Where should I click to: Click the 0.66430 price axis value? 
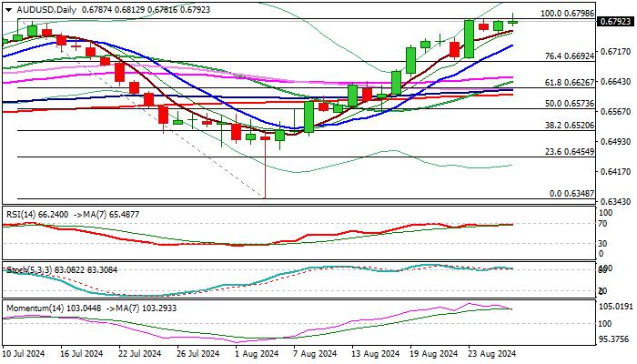615,82
